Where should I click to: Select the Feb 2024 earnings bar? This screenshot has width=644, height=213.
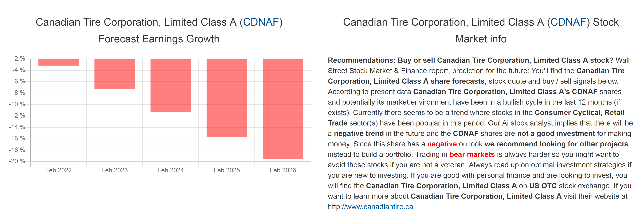click(171, 85)
